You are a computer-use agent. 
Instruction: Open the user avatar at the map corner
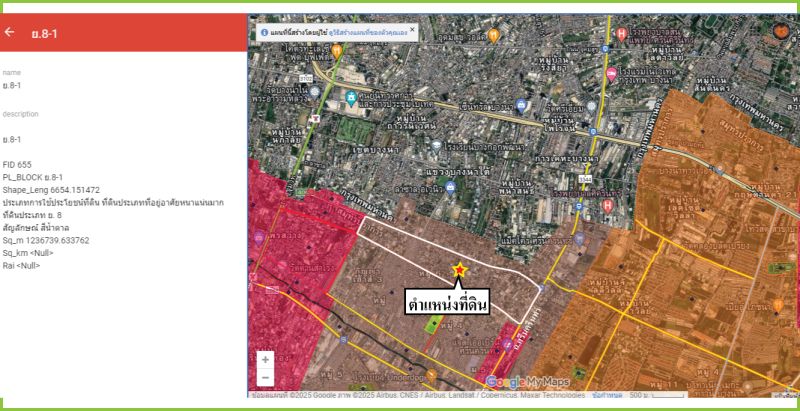pos(781,32)
